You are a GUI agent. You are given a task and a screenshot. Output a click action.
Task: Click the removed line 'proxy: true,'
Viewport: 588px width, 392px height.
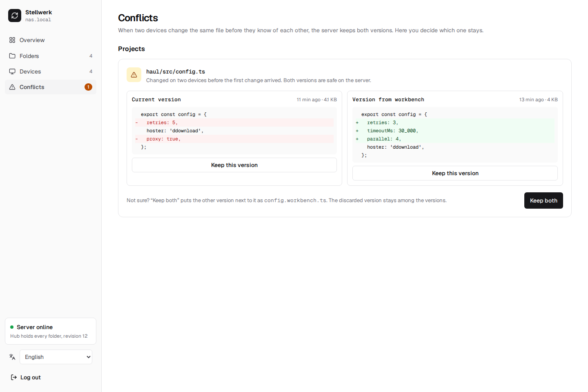(x=234, y=139)
